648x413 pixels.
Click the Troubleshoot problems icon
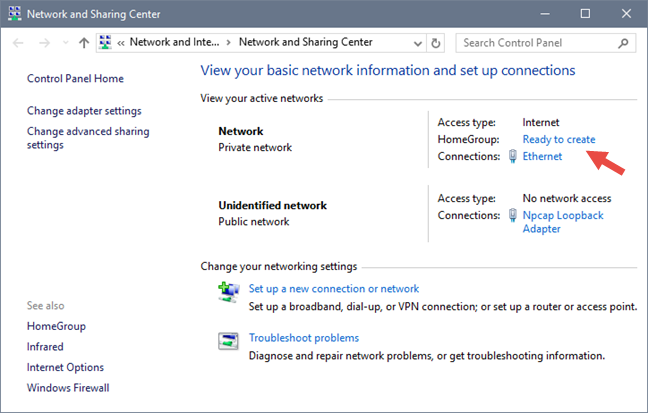[x=228, y=341]
